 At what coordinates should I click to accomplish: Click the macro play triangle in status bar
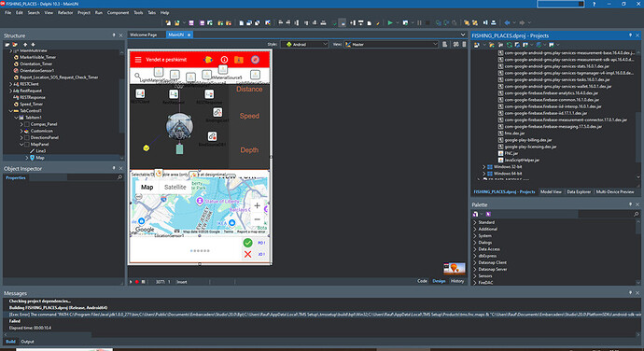[131, 282]
